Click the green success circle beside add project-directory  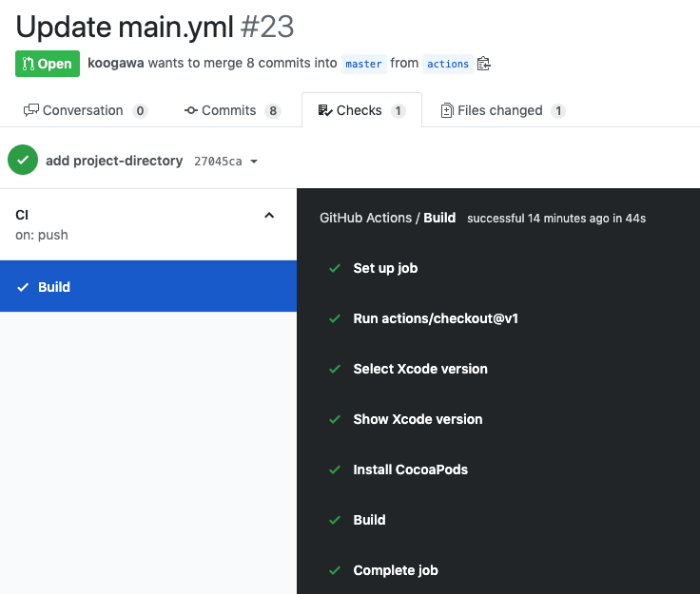23,160
